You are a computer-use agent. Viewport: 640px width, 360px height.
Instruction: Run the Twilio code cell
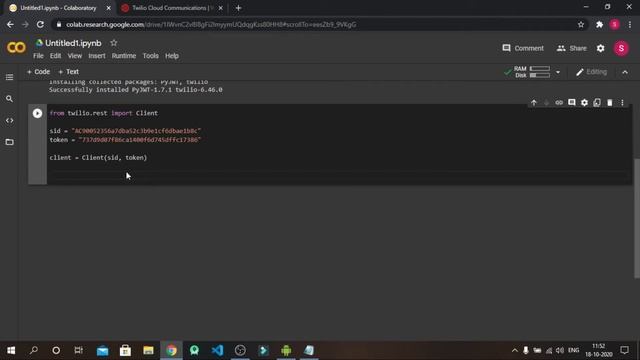click(x=37, y=113)
